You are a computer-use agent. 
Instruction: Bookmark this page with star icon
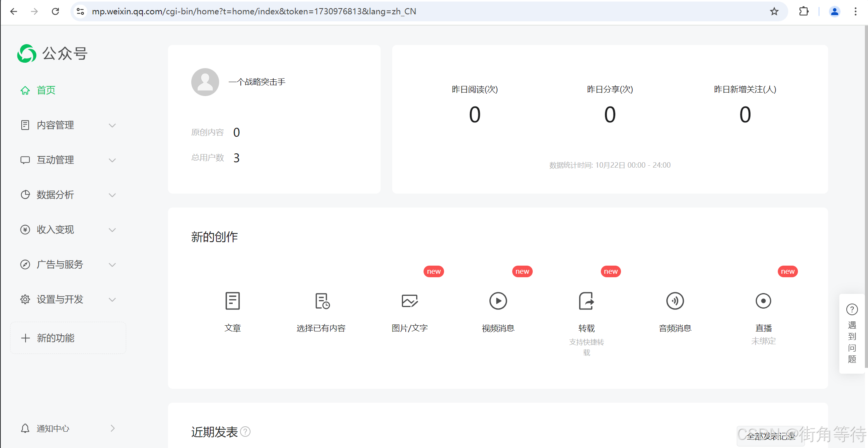774,12
